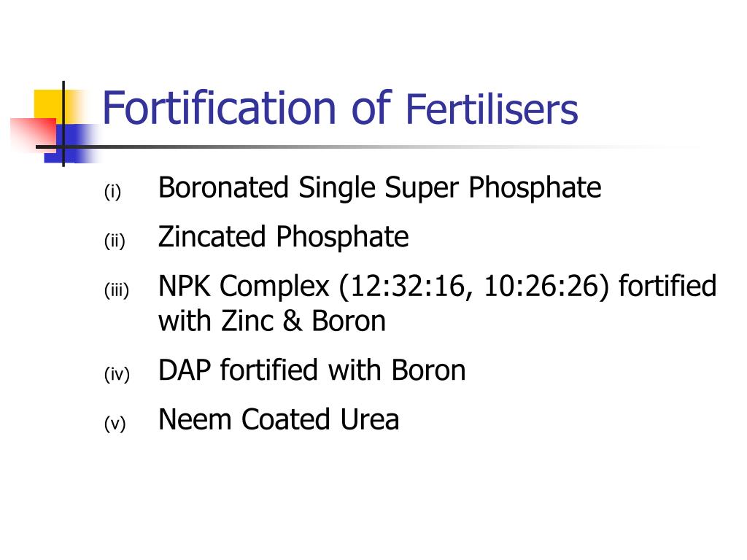Click the NPK Complex ratio text line
Screen dimensions: 747x560
[438, 287]
